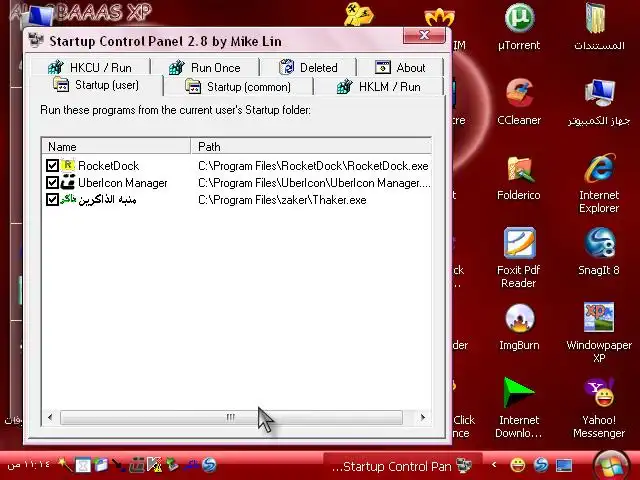Screen dimensions: 640x480
Task: Close the Startup Control Panel window
Action: (x=424, y=35)
